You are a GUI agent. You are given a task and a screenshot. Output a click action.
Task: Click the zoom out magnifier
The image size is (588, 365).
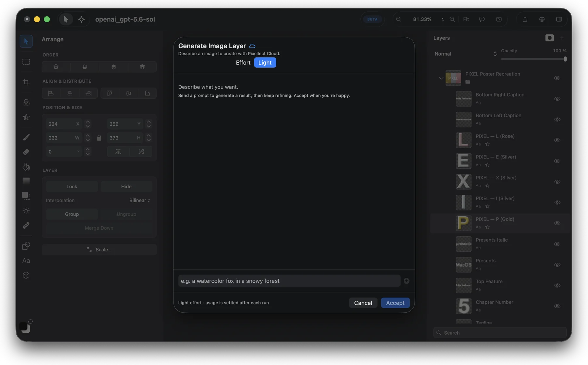[x=399, y=19]
